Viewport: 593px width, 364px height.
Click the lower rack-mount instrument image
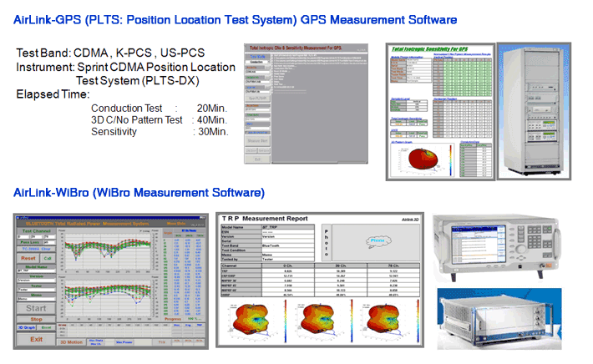point(499,319)
